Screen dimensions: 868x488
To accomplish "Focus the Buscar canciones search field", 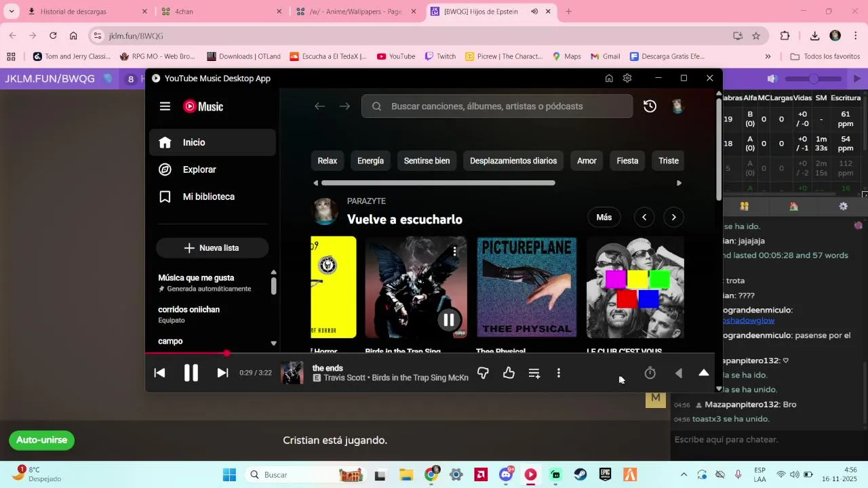I will coord(497,106).
